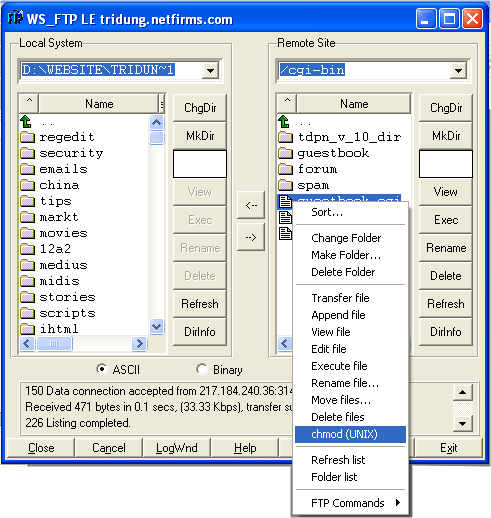
Task: Click the log window scroll down arrow
Action: tap(463, 424)
